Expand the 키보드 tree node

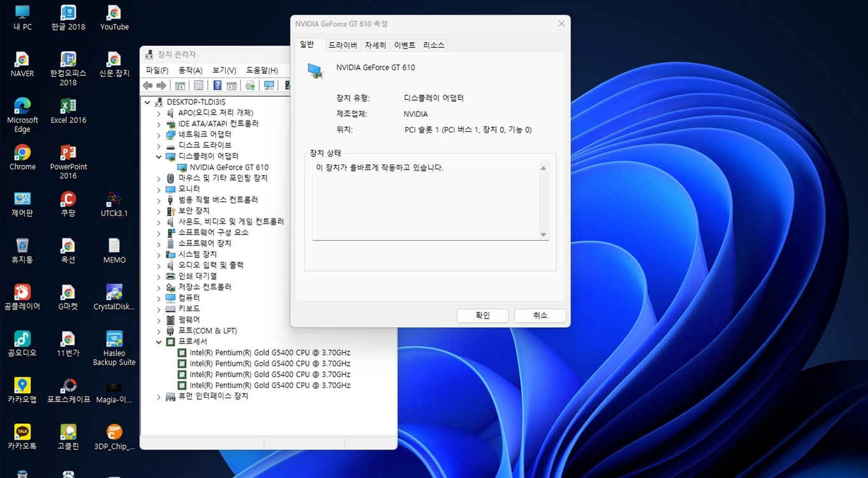pyautogui.click(x=159, y=309)
